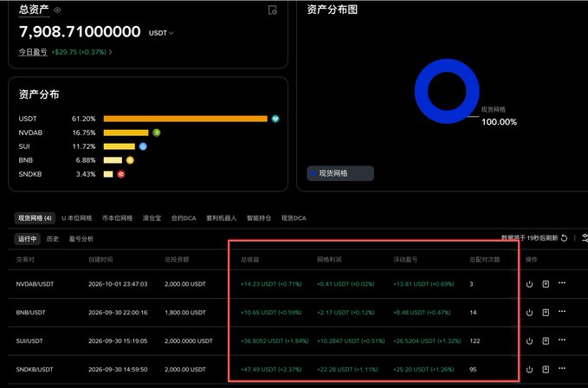Open more options for SUI/USDT row
Image resolution: width=588 pixels, height=388 pixels.
point(562,340)
